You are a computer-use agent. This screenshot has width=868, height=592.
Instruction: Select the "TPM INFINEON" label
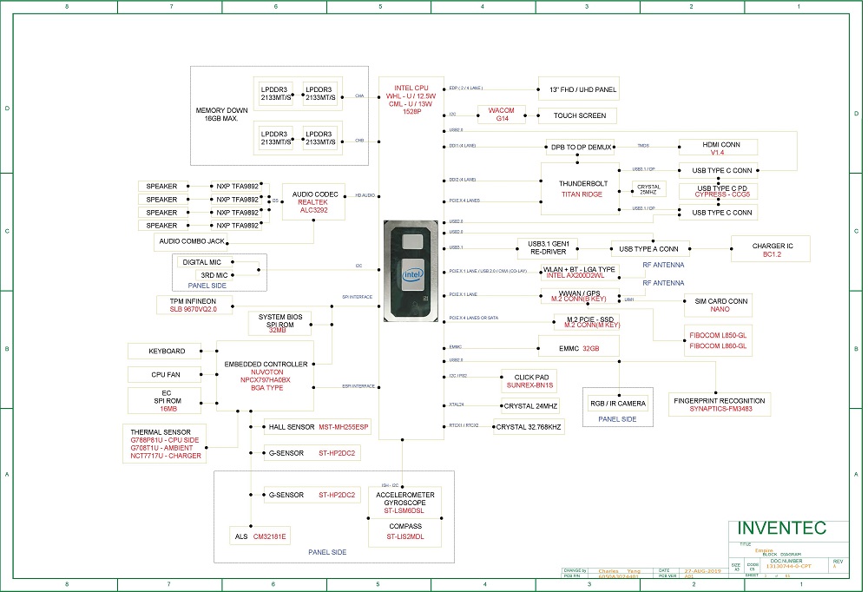[x=193, y=301]
